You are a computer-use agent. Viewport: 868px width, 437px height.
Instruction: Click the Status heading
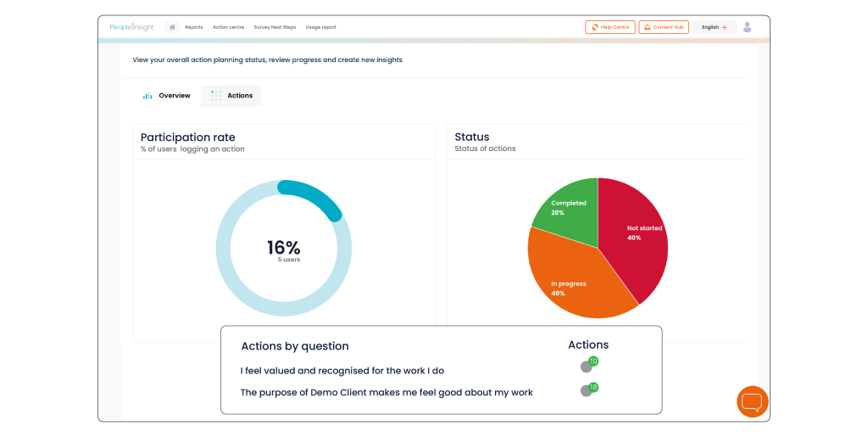pyautogui.click(x=471, y=137)
